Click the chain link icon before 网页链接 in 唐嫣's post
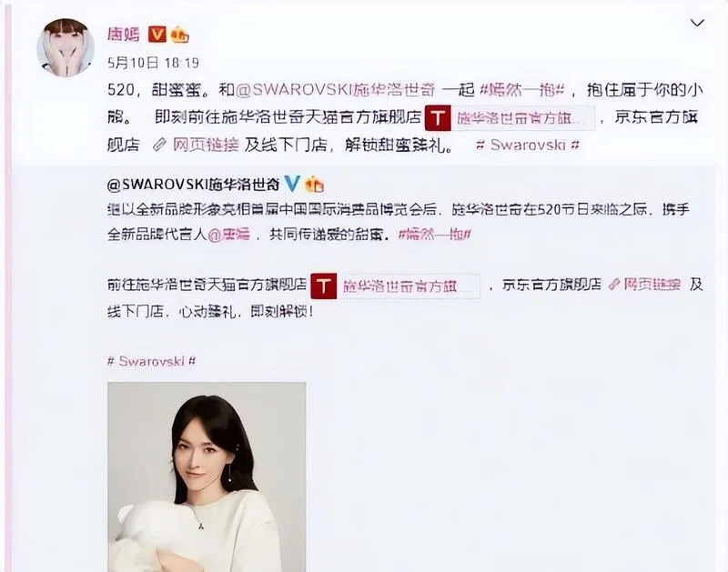The width and height of the screenshot is (728, 572). pyautogui.click(x=159, y=146)
